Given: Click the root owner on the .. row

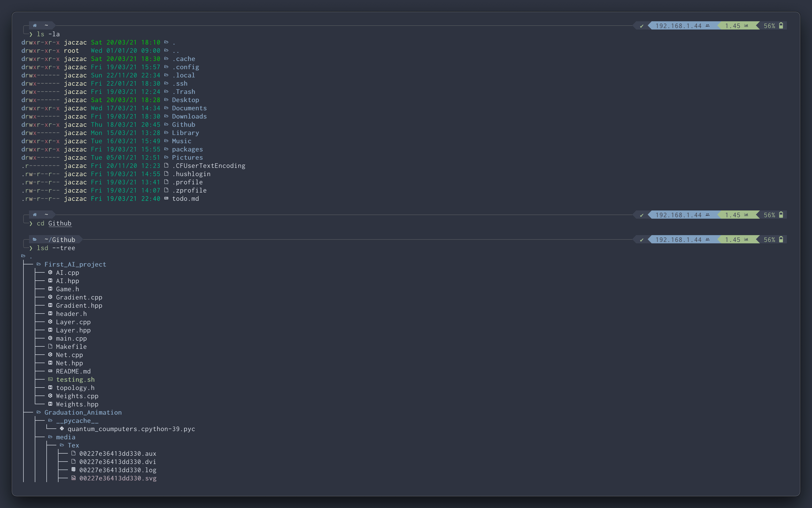Looking at the screenshot, I should pos(72,50).
